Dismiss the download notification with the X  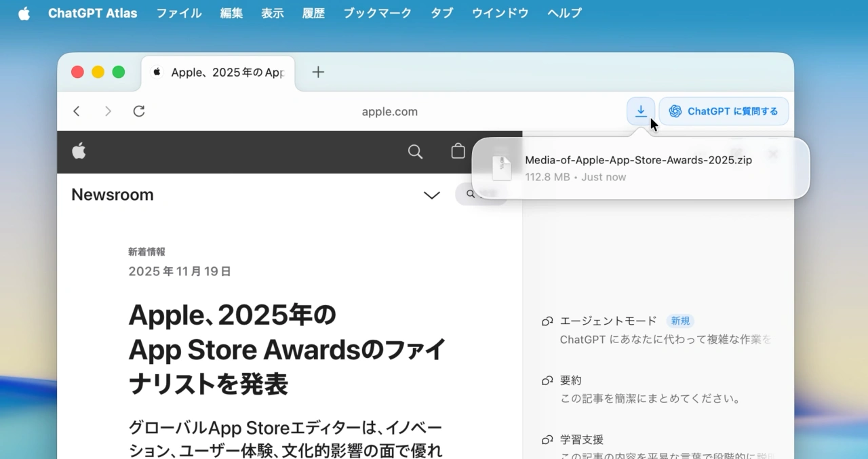tap(772, 154)
